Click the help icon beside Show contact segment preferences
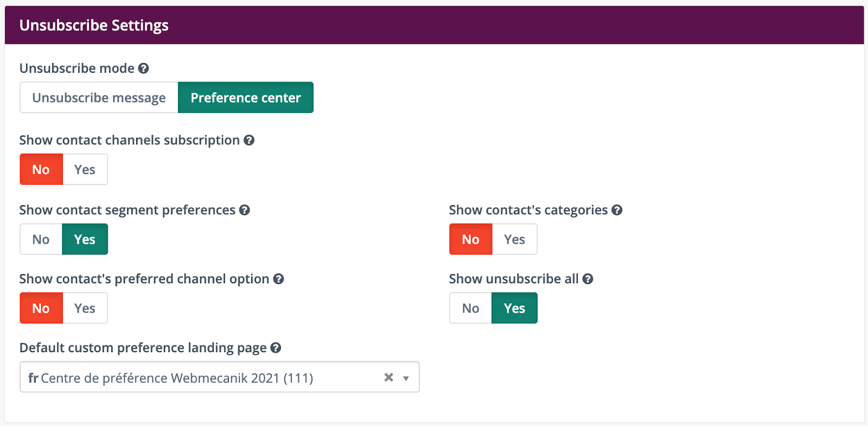Screen dimensions: 868x426 point(245,210)
